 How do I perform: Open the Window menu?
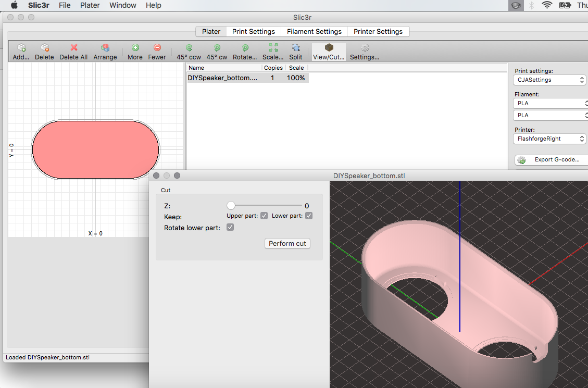pyautogui.click(x=122, y=5)
